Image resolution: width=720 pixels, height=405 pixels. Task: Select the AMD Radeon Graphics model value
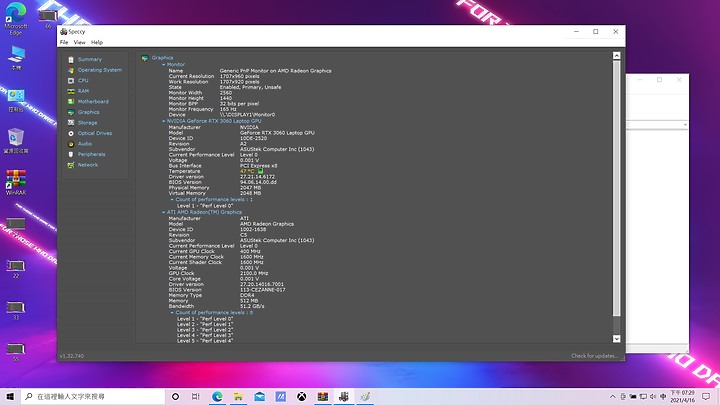(x=267, y=224)
